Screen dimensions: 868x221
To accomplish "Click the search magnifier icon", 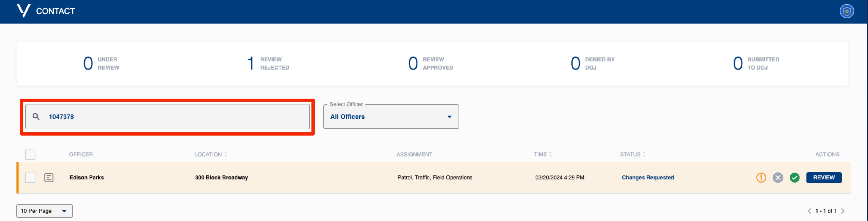I will pos(36,116).
